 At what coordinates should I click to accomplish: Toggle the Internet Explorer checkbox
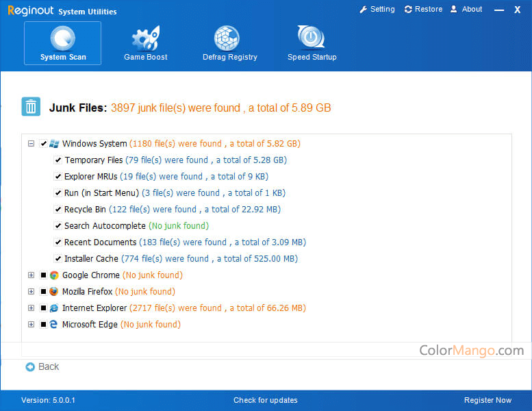43,308
